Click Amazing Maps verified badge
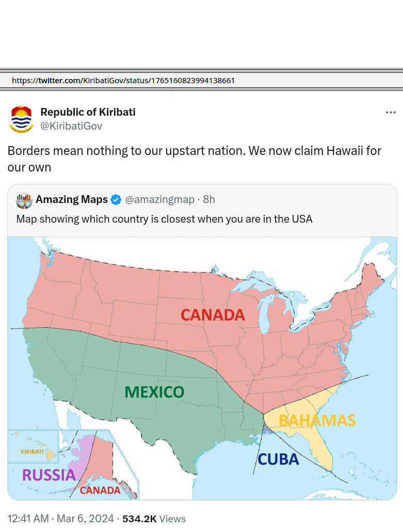The width and height of the screenshot is (403, 532). (x=116, y=199)
